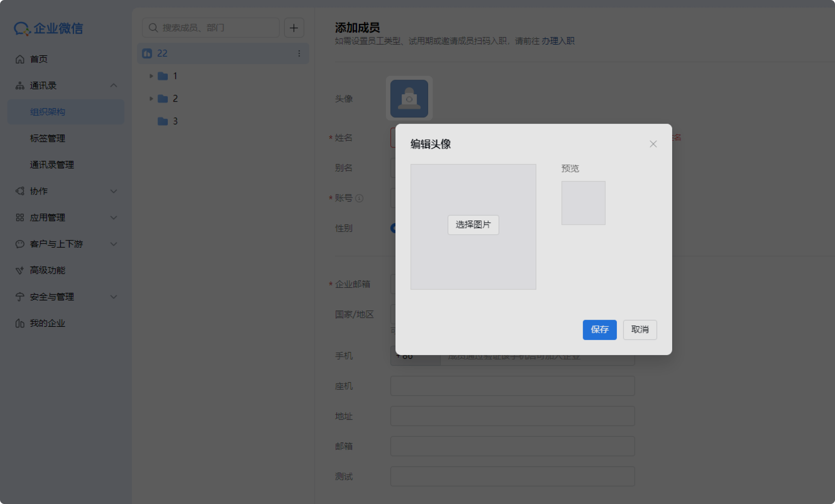
Task: Click the 企业微信 logo icon
Action: coord(22,28)
